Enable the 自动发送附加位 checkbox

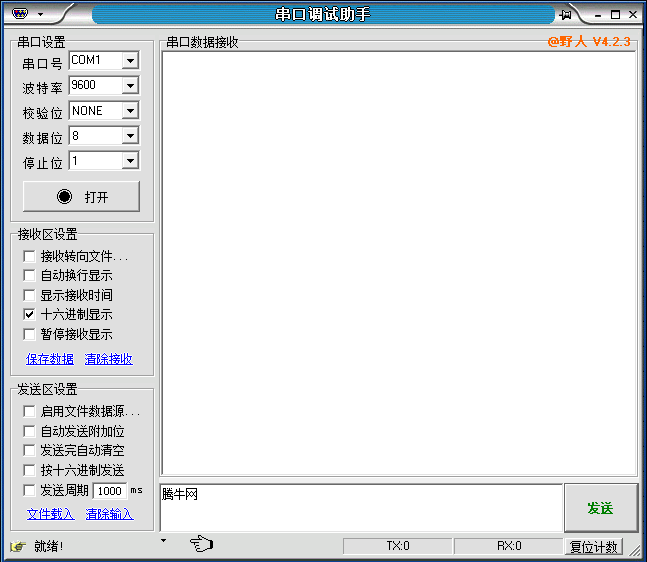29,431
